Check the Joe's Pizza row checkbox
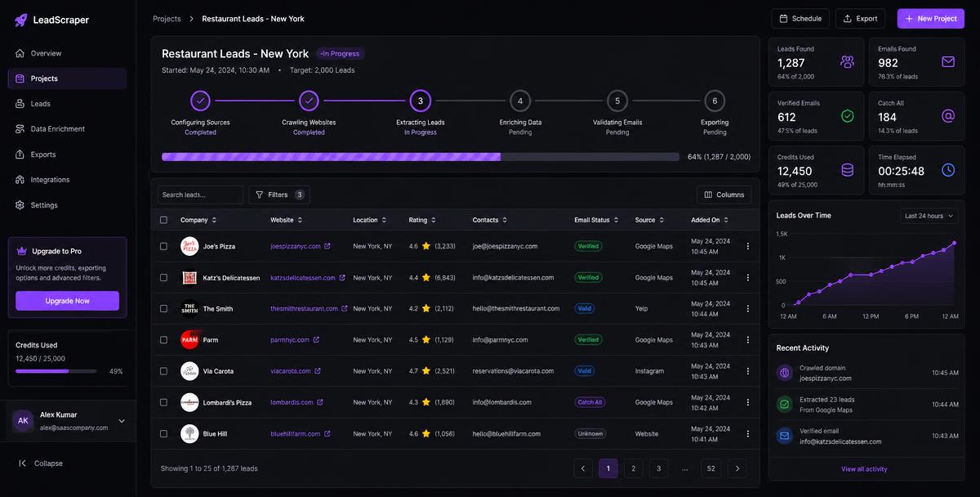980x497 pixels. (163, 246)
